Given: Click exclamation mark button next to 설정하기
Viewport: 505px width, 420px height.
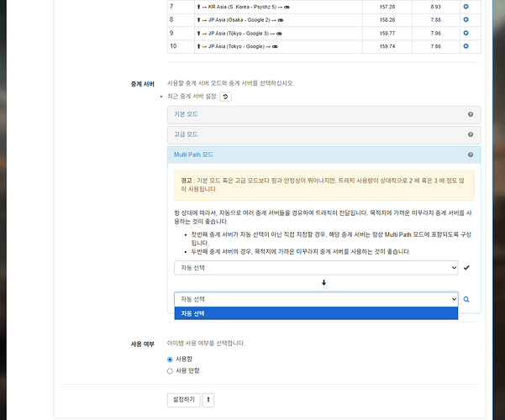Looking at the screenshot, I should coord(208,400).
